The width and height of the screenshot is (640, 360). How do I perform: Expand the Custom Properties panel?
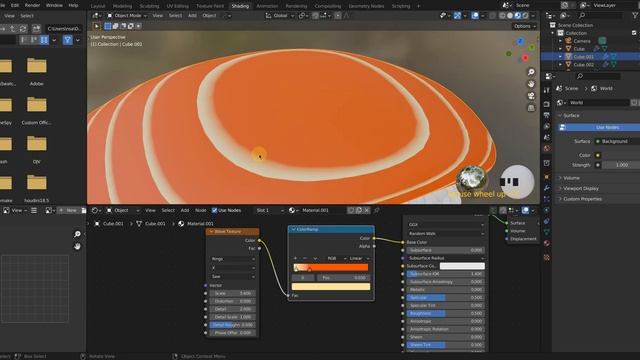pyautogui.click(x=582, y=199)
